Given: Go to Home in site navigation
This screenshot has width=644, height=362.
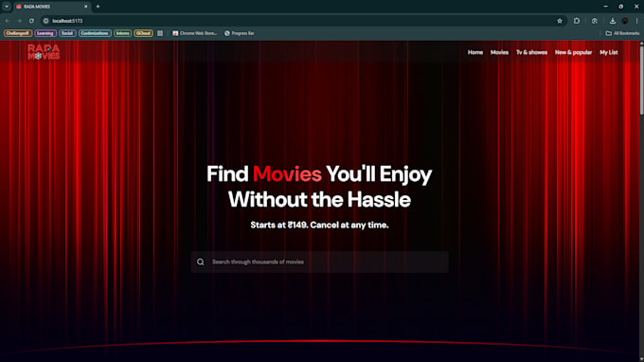Looking at the screenshot, I should point(475,52).
